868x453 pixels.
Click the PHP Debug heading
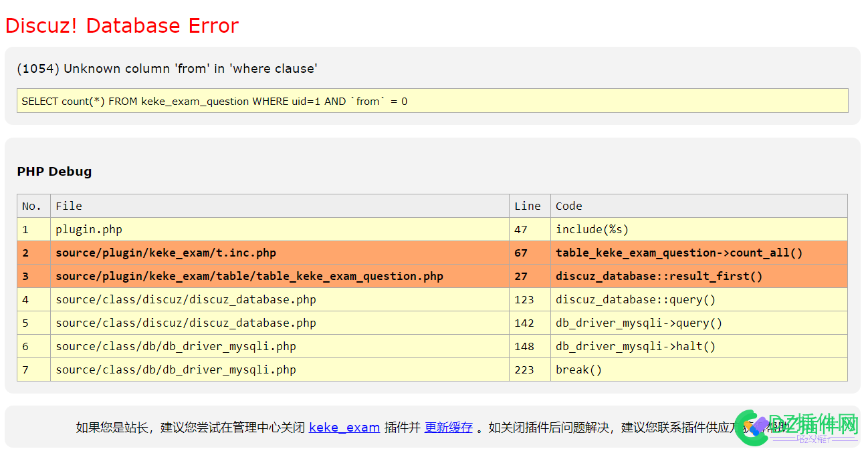coord(54,171)
